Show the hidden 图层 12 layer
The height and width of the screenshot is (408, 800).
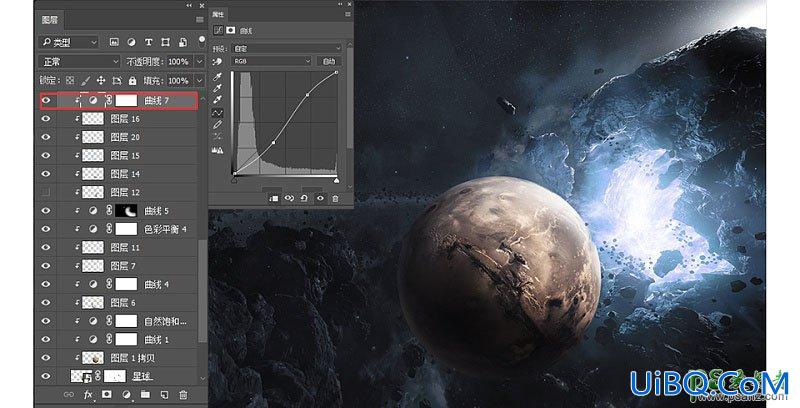point(46,192)
